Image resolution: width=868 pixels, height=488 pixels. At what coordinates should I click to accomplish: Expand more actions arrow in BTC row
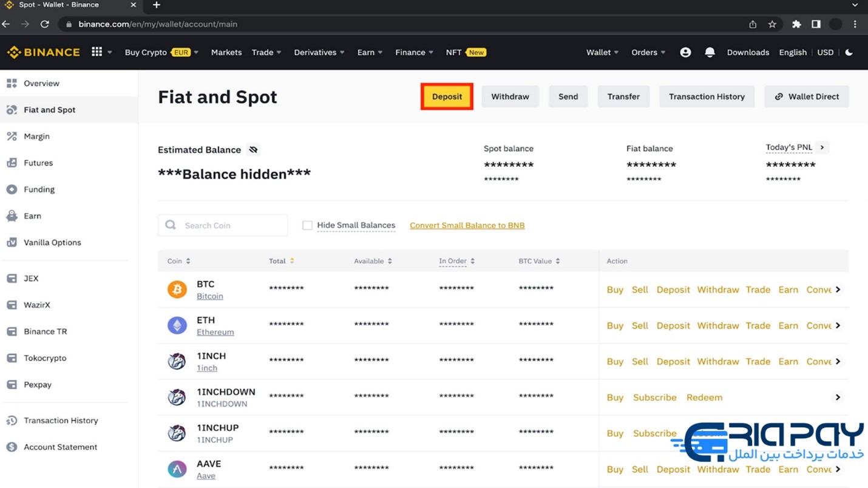(x=838, y=290)
